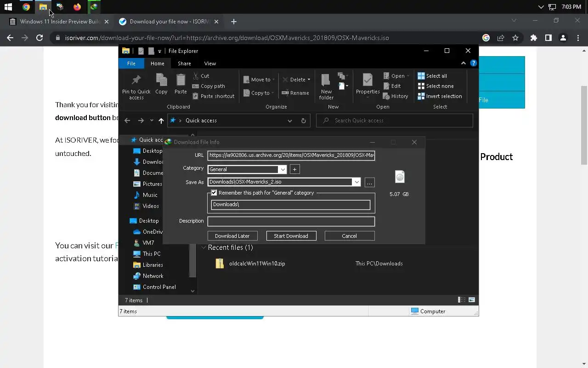The image size is (588, 368).
Task: Expand the Delete dropdown arrow
Action: pyautogui.click(x=309, y=80)
